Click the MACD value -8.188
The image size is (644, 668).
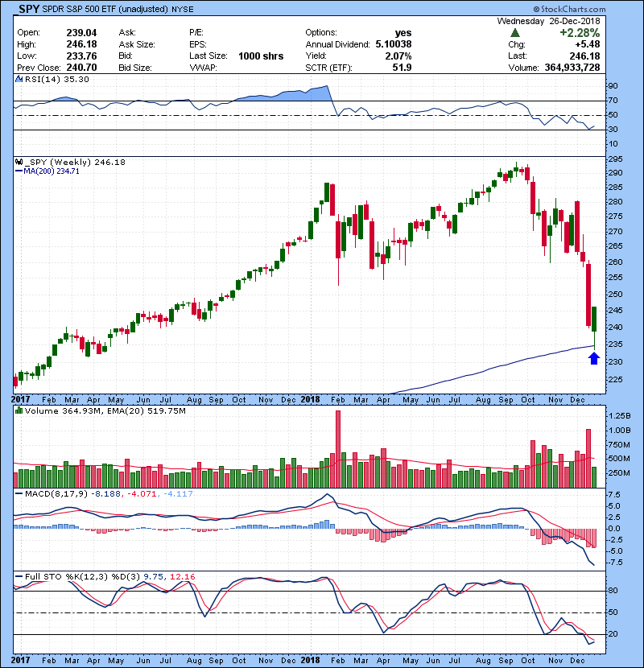[106, 494]
